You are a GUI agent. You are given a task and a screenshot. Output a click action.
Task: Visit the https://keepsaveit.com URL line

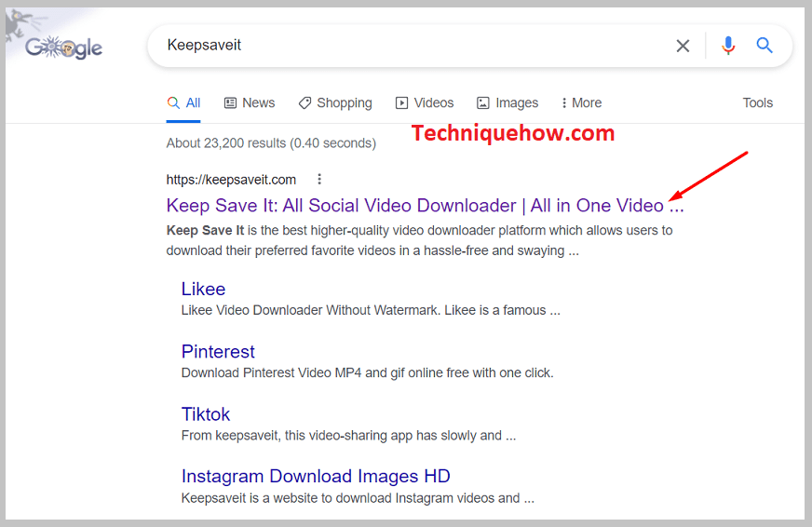tap(231, 180)
